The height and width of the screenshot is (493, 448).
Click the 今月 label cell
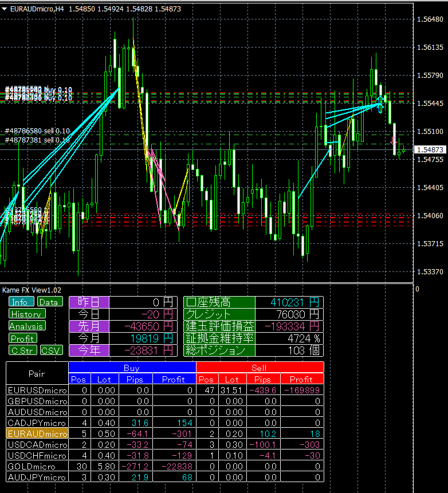[x=89, y=338]
